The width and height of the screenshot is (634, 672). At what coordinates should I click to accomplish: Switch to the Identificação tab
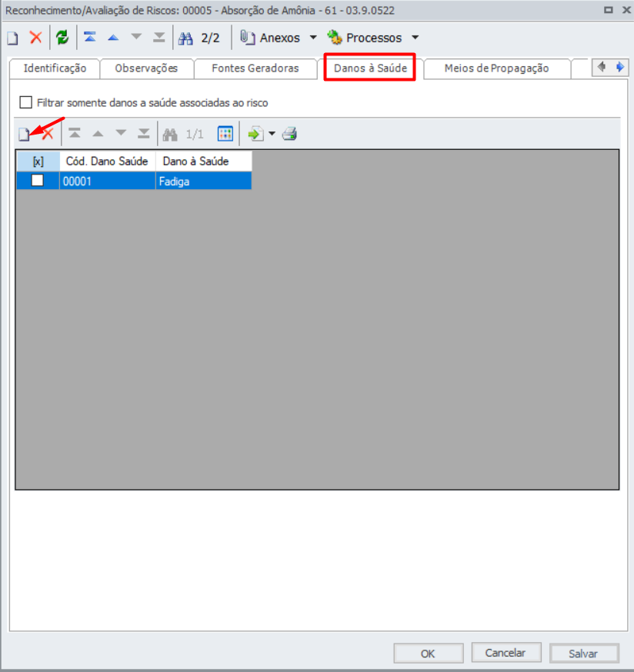[55, 68]
